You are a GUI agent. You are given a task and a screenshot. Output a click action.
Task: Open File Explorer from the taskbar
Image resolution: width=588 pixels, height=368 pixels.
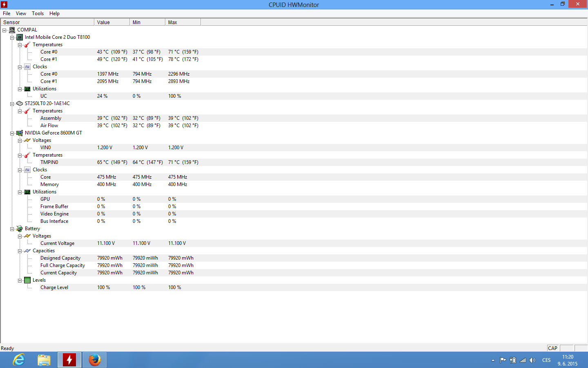point(44,360)
